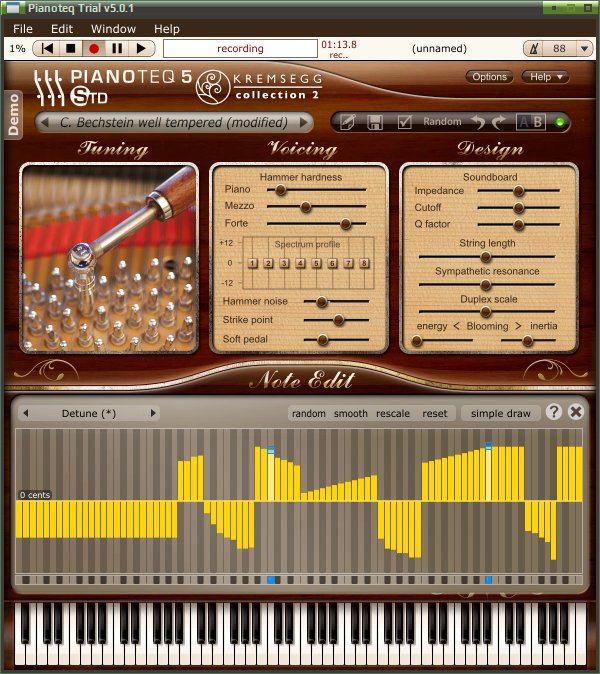Open the metronome tempo dropdown arrow
The image size is (600, 674).
tap(584, 49)
